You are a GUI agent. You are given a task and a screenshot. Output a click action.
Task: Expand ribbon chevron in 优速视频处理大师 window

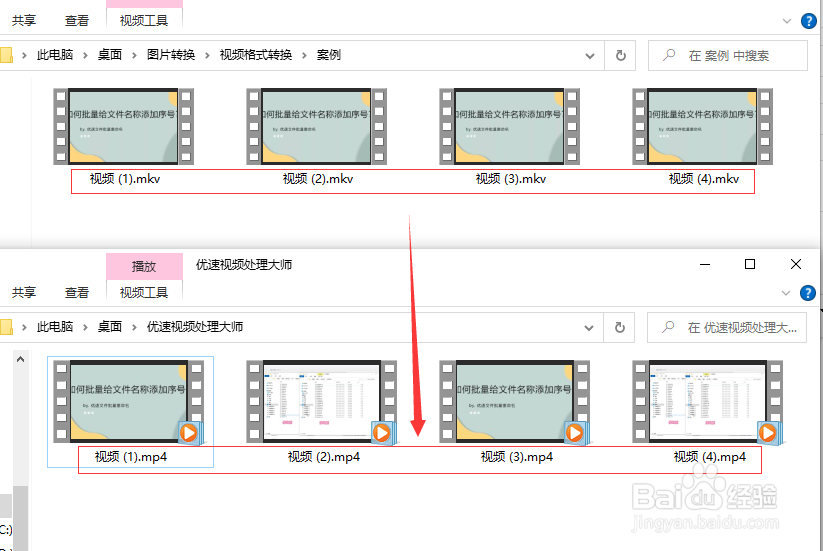point(786,293)
